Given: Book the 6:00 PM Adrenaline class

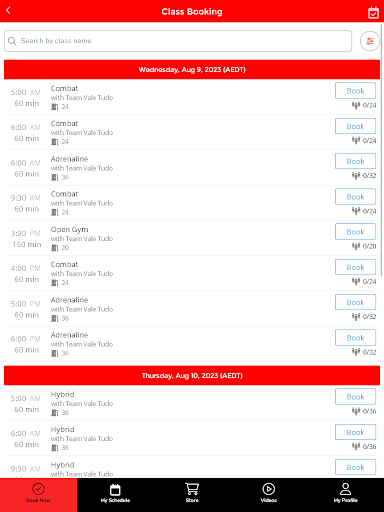Looking at the screenshot, I should click(355, 338).
